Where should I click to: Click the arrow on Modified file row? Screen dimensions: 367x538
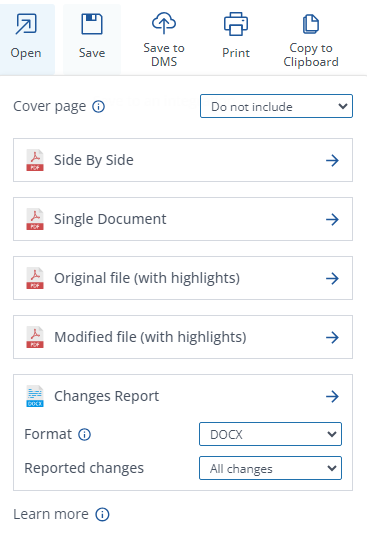coord(332,337)
